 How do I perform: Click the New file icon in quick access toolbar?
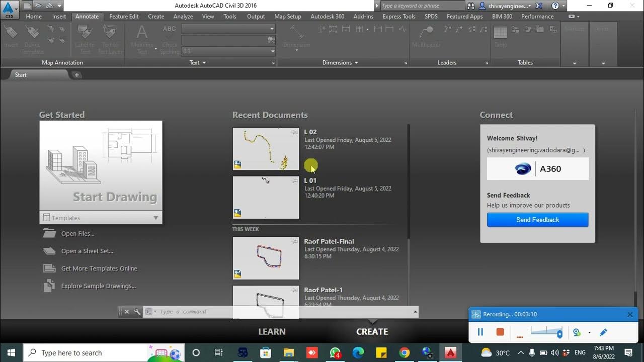point(27,6)
